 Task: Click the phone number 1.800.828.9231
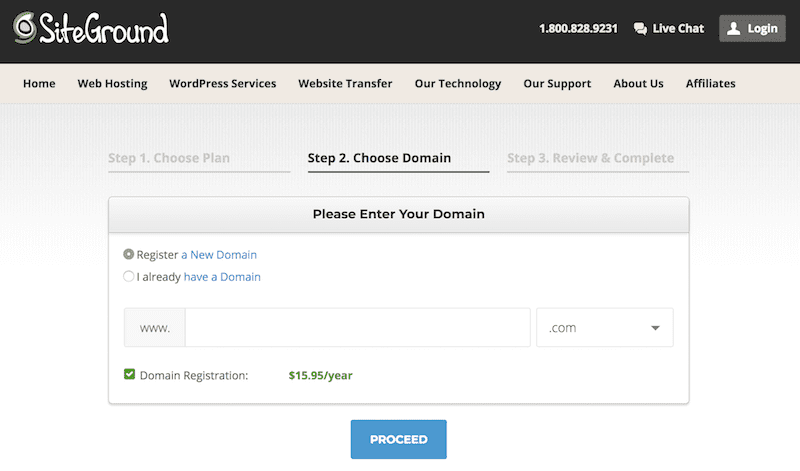click(578, 29)
